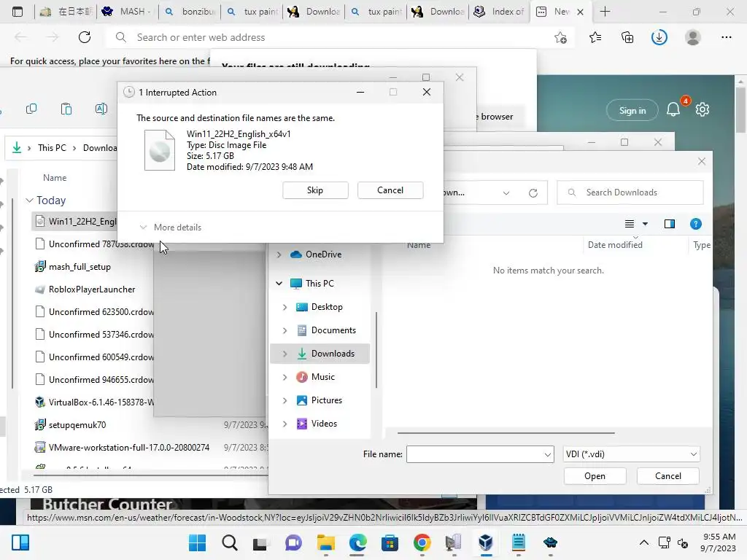Open Microsoft Store from the taskbar

pos(390,542)
